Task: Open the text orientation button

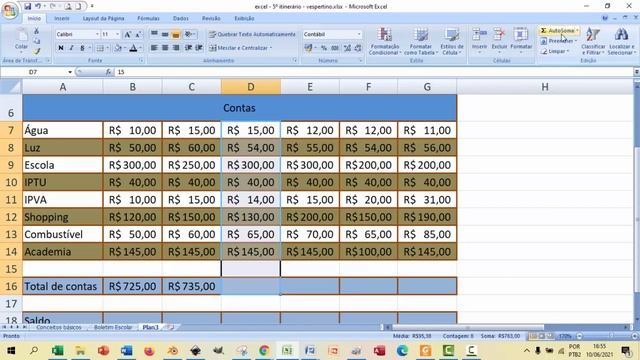Action: click(x=189, y=34)
